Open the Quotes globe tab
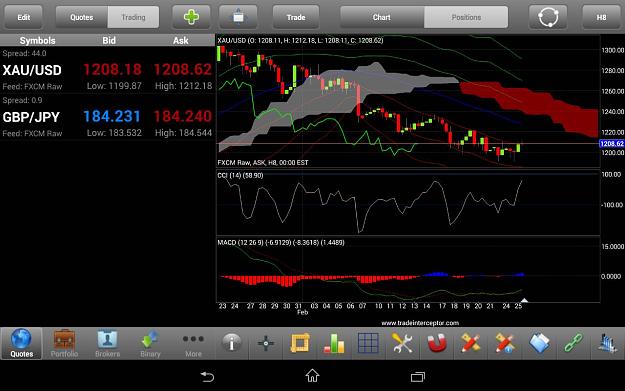The image size is (625, 391). pyautogui.click(x=22, y=343)
